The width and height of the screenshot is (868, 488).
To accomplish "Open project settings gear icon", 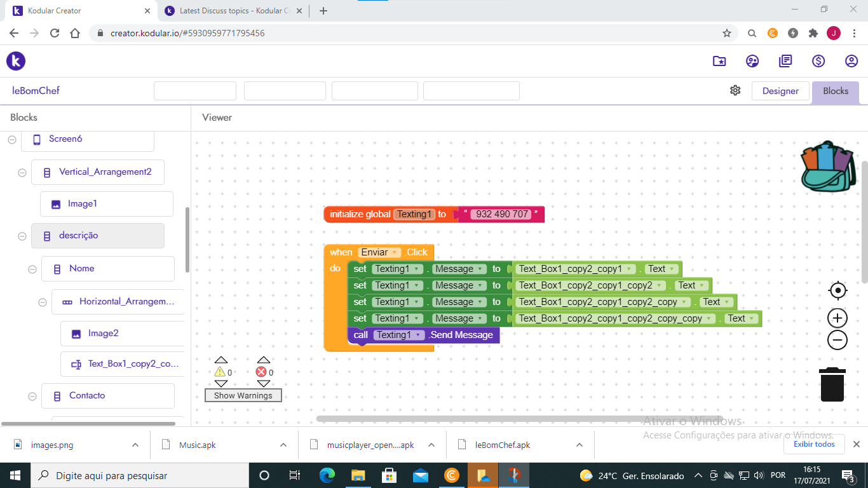I will [735, 90].
